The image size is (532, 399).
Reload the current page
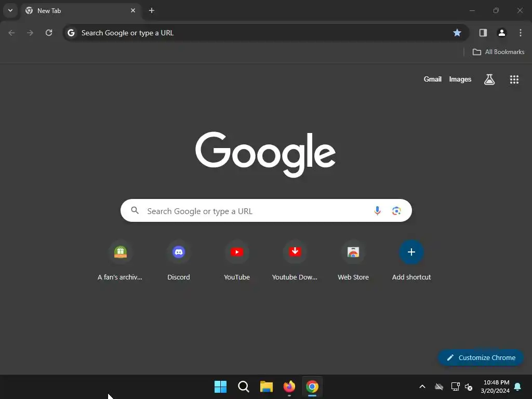[x=49, y=33]
